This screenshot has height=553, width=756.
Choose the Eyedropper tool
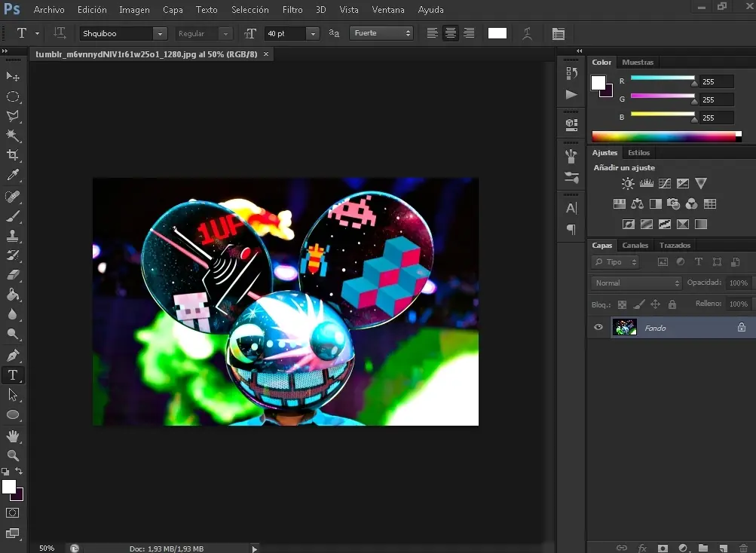[13, 176]
